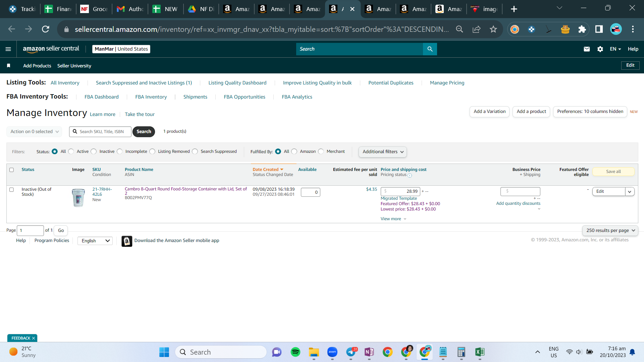The width and height of the screenshot is (644, 362).
Task: Expand the Additional filters dropdown
Action: (383, 152)
